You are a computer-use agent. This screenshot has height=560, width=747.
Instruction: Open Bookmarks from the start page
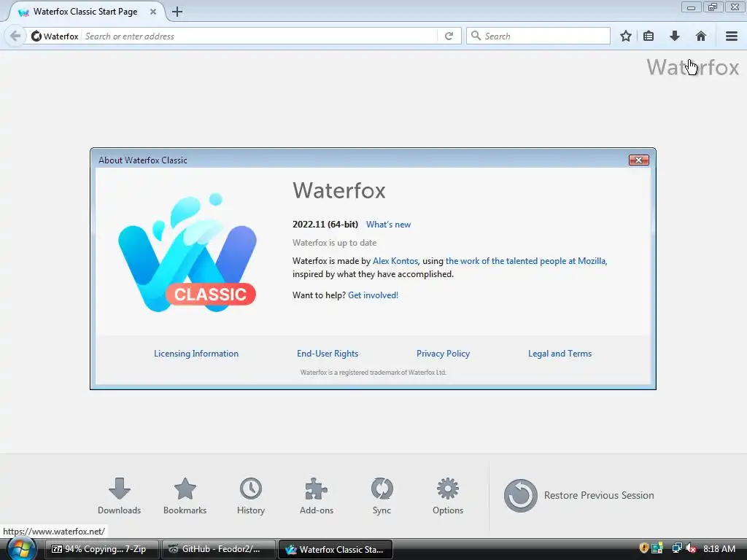click(185, 496)
